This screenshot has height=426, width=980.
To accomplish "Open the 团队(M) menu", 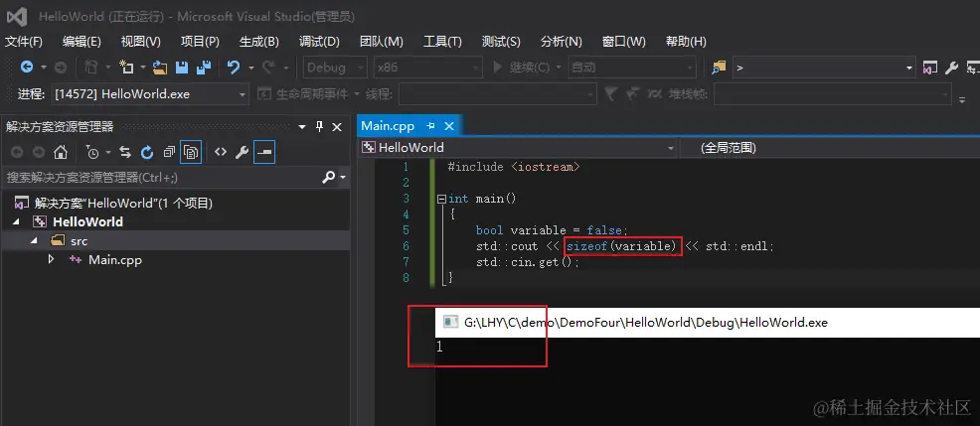I will [382, 42].
